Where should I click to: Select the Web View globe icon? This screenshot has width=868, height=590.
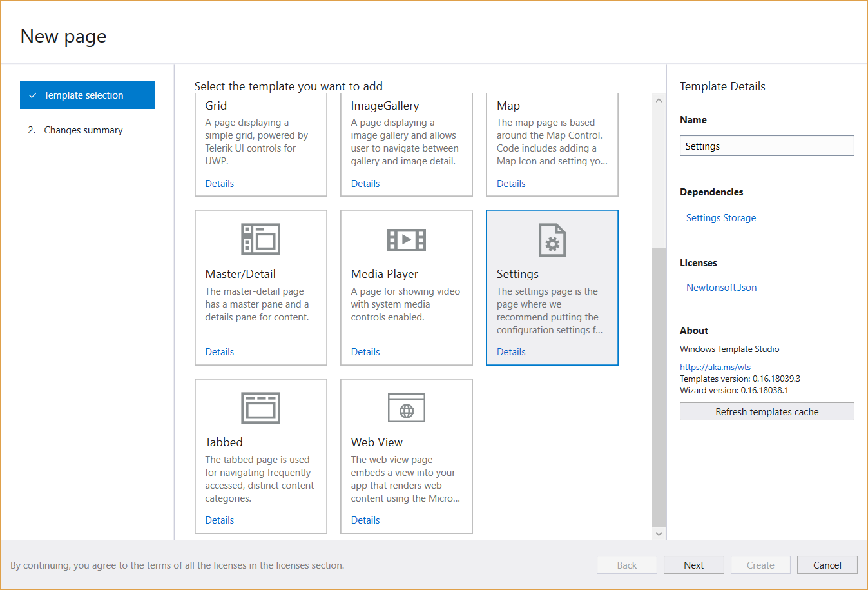(x=406, y=408)
